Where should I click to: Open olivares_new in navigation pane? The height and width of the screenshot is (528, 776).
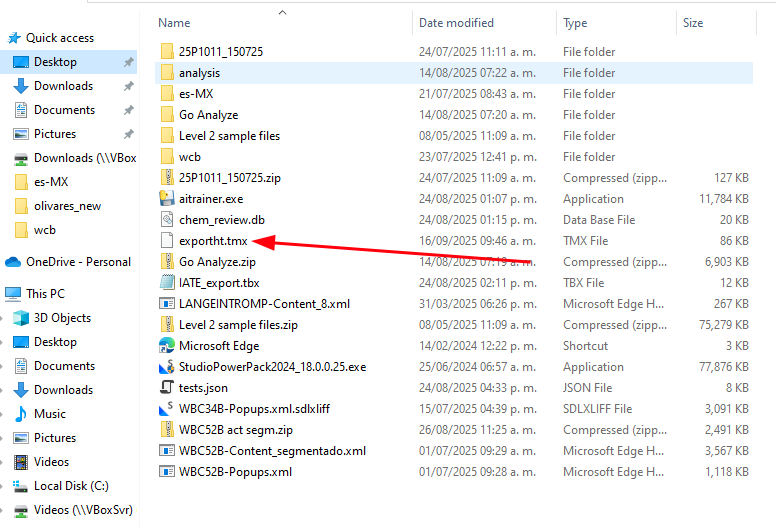coord(67,206)
